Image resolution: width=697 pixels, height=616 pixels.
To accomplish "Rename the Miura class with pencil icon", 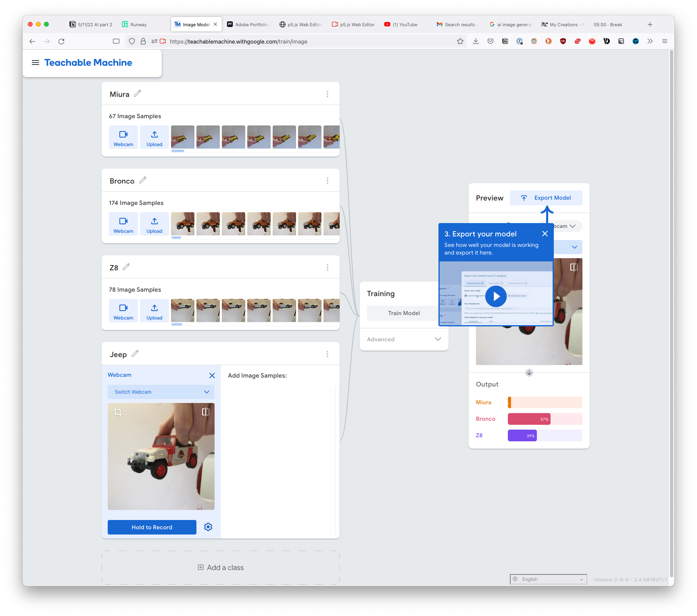I will (138, 94).
